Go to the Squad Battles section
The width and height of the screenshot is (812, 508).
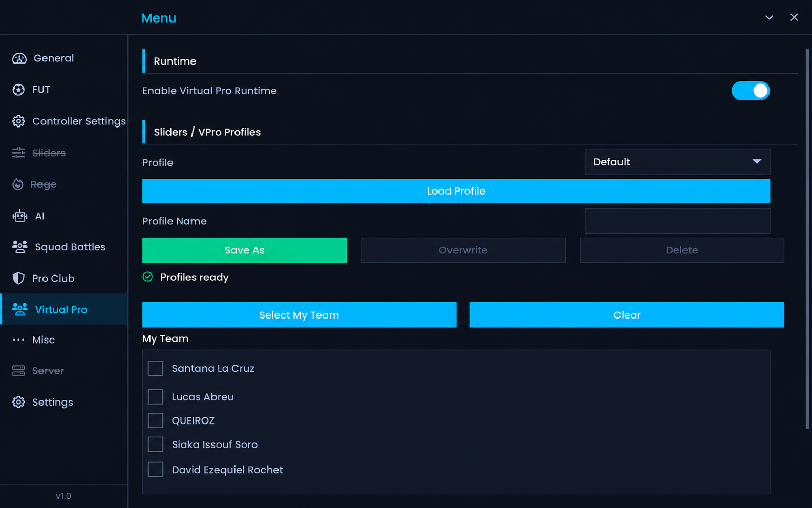63,247
